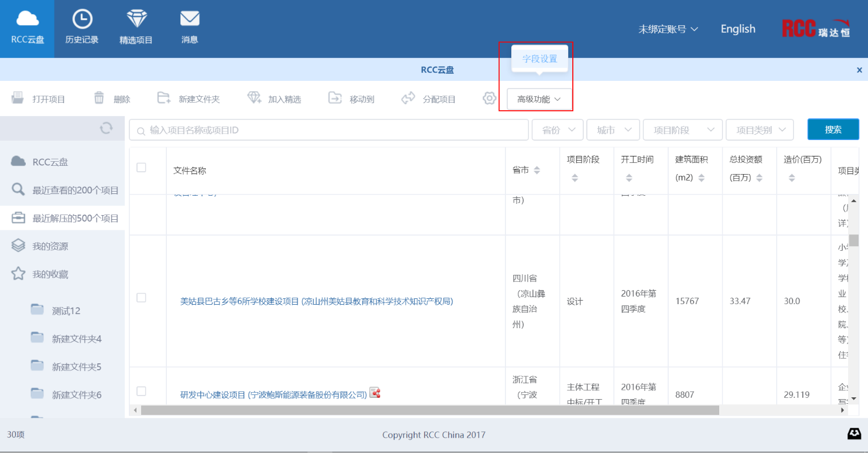Click the horizontal scrollbar thumb

point(430,411)
